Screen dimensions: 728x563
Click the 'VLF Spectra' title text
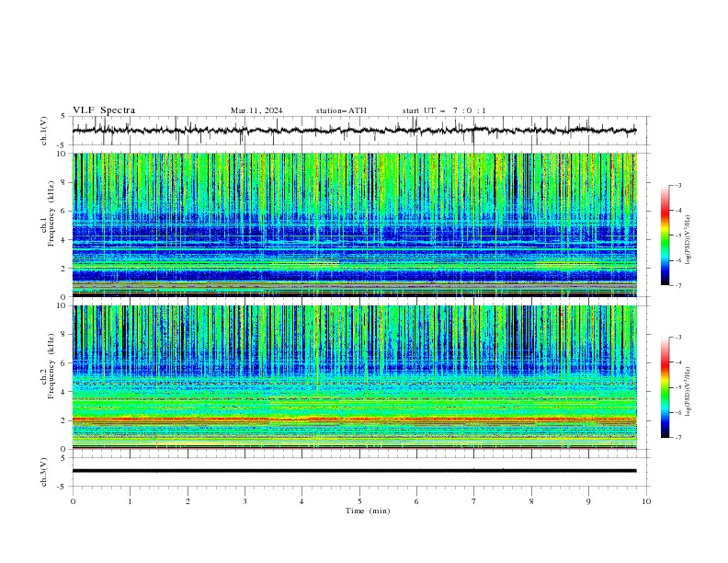tap(104, 110)
